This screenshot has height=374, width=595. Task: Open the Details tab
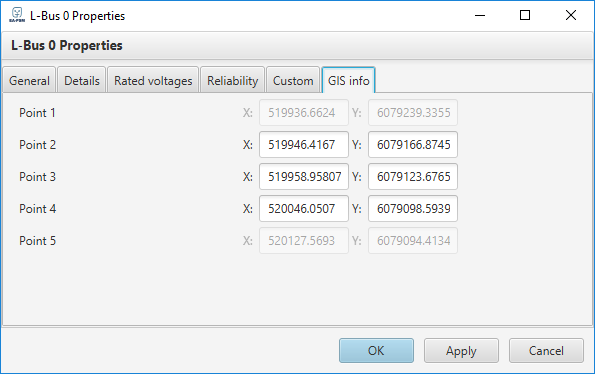(82, 80)
